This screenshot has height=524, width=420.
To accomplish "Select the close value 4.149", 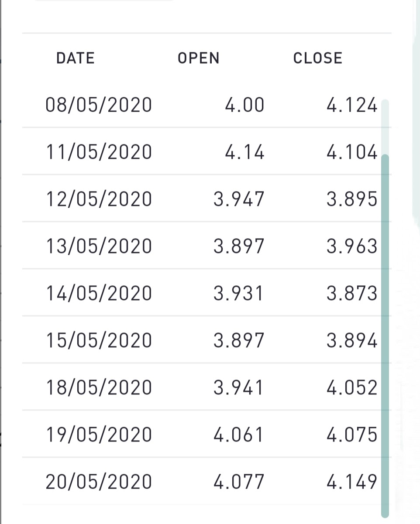I will click(x=351, y=482).
